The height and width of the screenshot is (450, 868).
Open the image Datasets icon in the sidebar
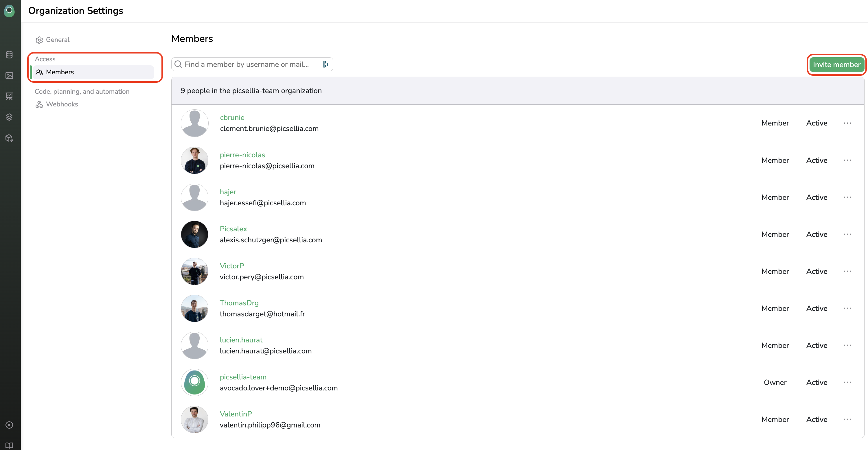click(x=10, y=75)
